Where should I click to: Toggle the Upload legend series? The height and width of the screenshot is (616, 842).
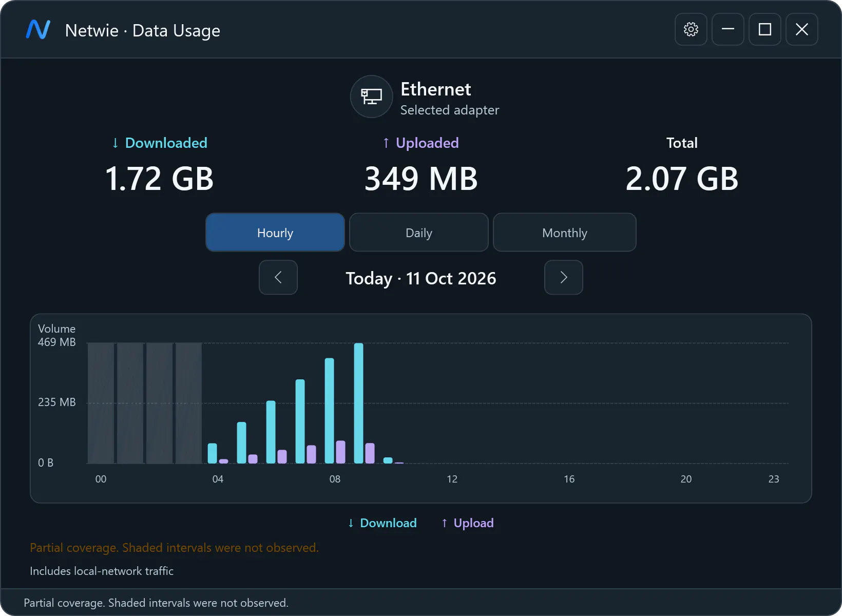(467, 523)
